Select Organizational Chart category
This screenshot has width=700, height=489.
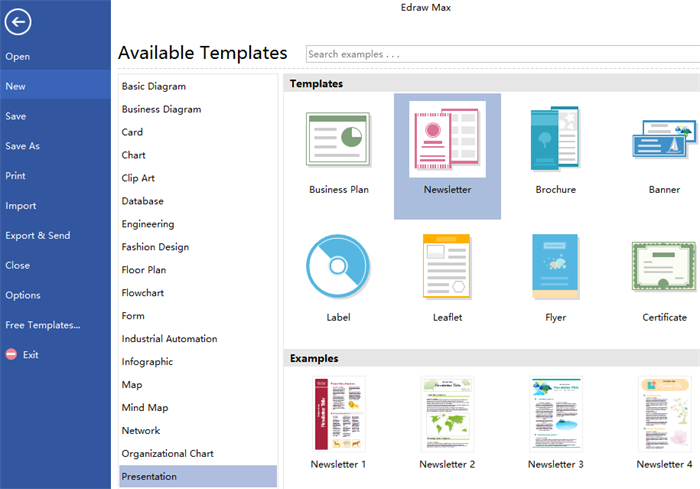tap(167, 453)
